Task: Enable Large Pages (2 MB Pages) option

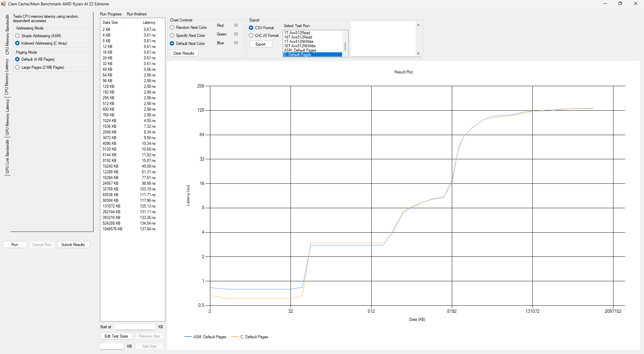Action: point(17,67)
